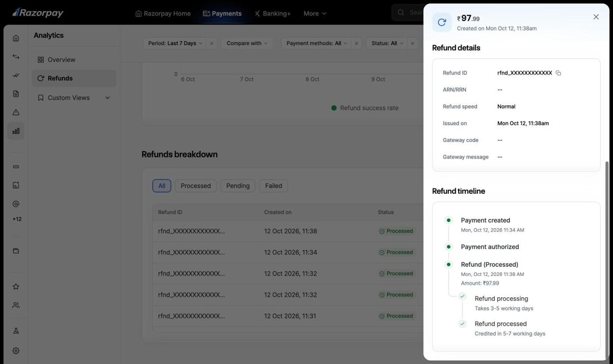Clear the Payment methods filter with x
The height and width of the screenshot is (364, 613).
point(356,43)
